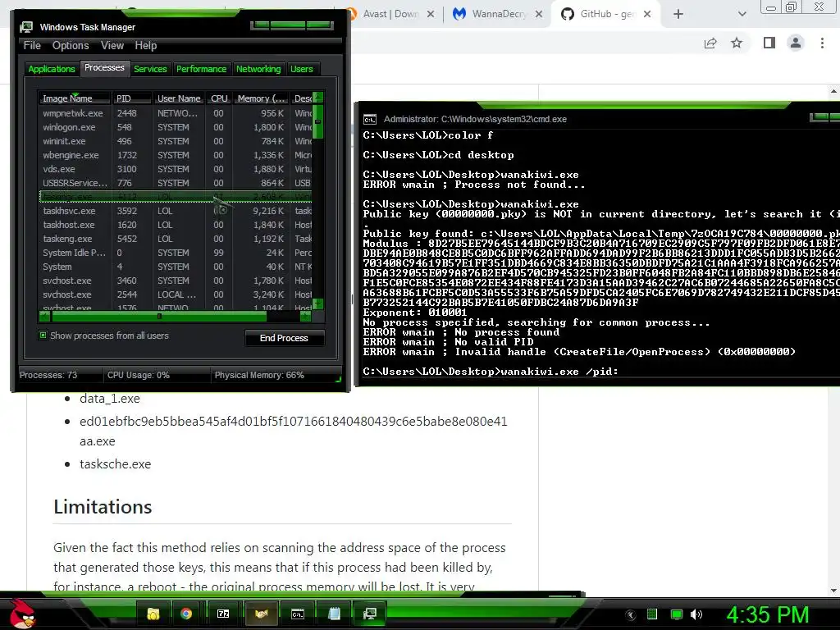Close the Avast tab
Image resolution: width=840 pixels, height=630 pixels.
pyautogui.click(x=431, y=14)
